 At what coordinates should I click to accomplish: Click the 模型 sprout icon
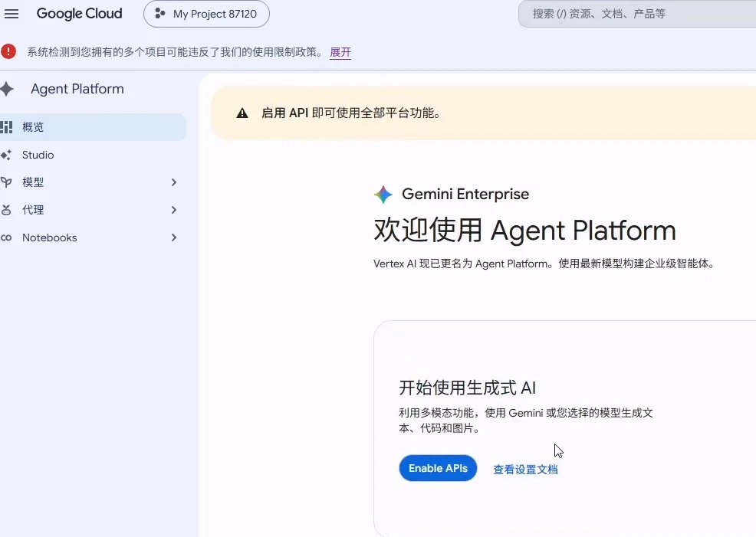click(x=6, y=182)
